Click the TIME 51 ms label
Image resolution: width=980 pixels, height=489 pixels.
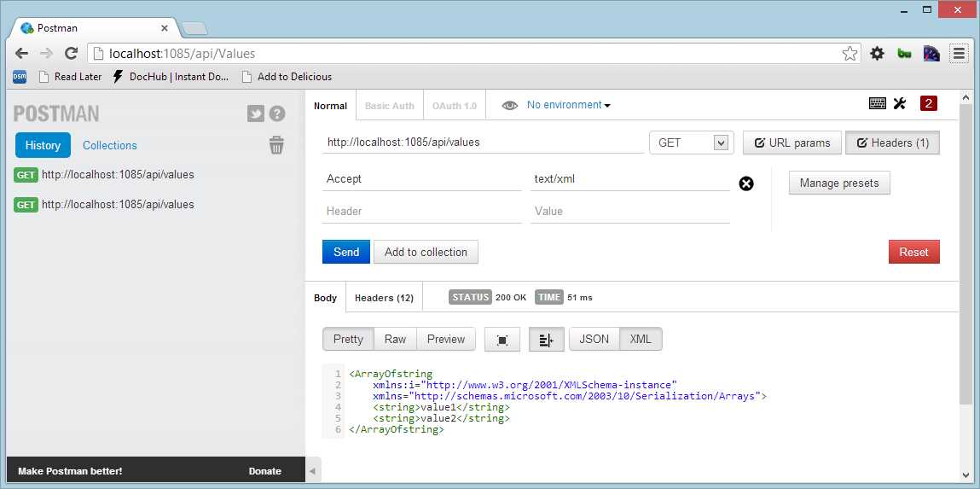click(564, 298)
